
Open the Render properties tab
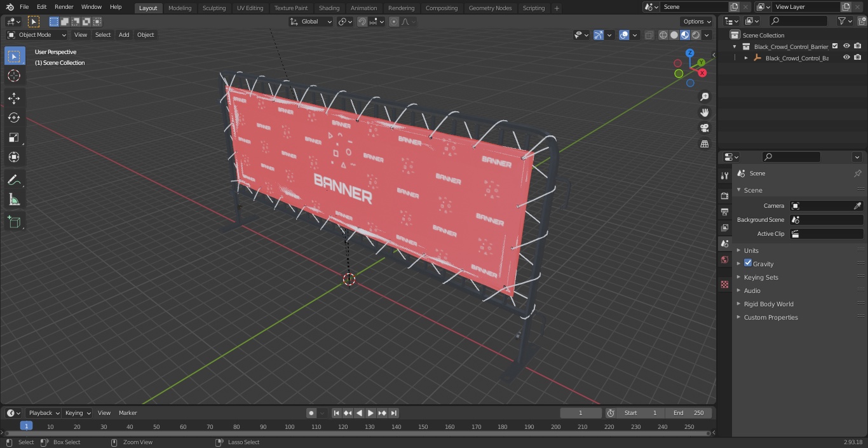point(724,196)
